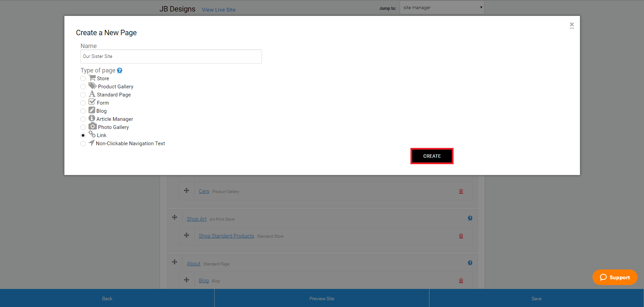Open help icon on Shop Art row
The width and height of the screenshot is (644, 307).
click(x=470, y=218)
